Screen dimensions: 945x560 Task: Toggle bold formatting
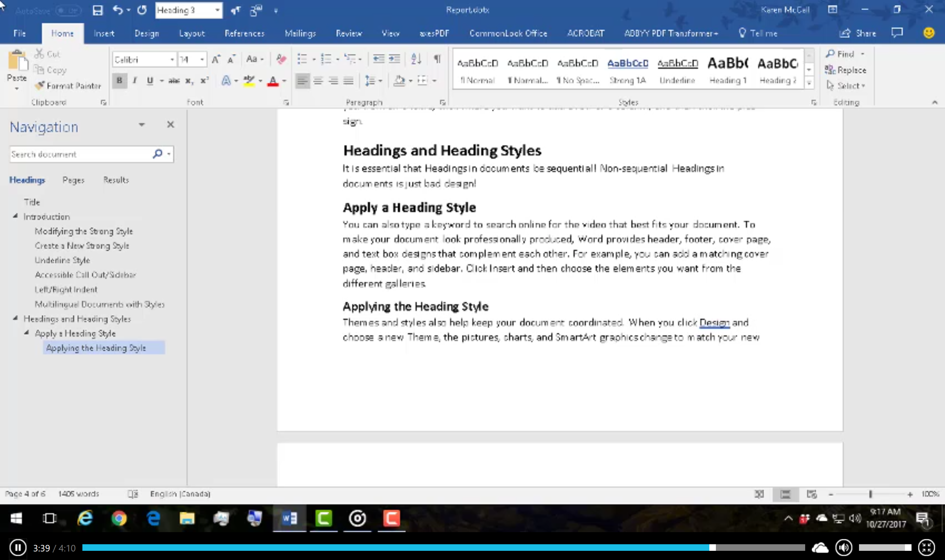[x=119, y=80]
